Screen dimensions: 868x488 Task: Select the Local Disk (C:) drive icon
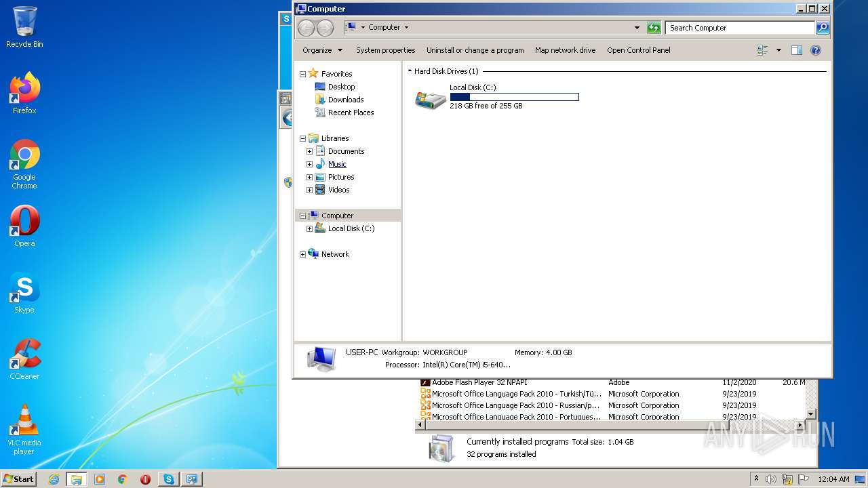[x=431, y=100]
